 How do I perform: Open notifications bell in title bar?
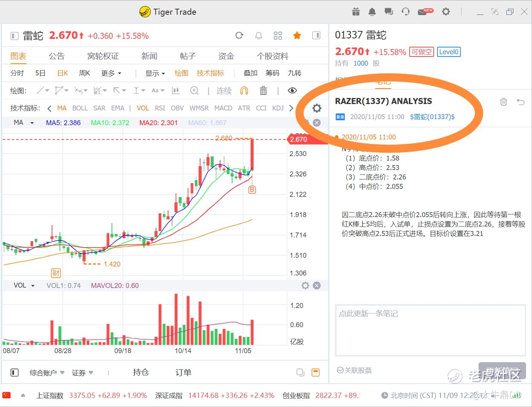coord(372,12)
